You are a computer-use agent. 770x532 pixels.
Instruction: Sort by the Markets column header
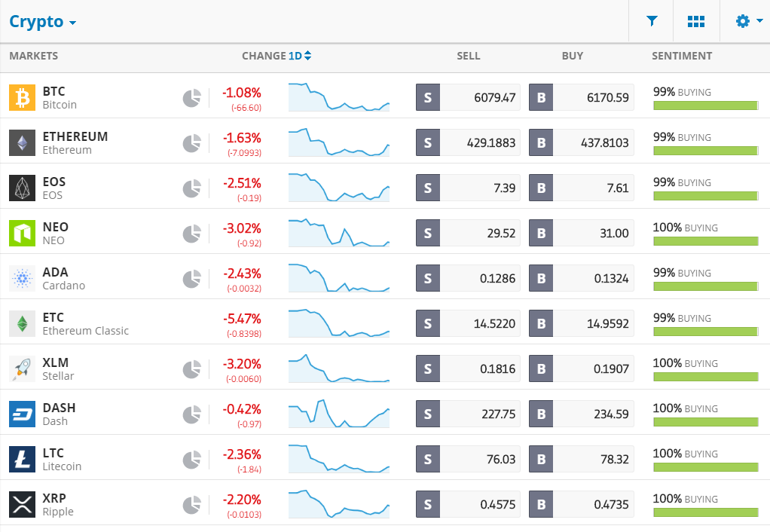33,56
